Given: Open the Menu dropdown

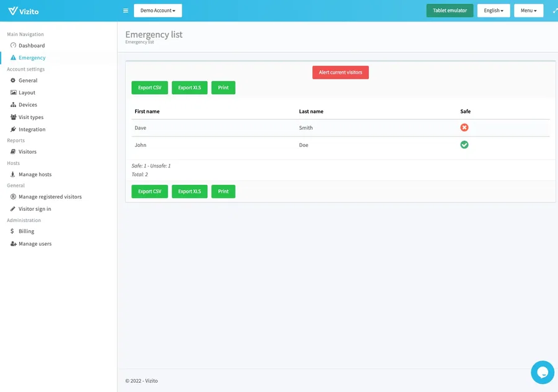Looking at the screenshot, I should point(528,11).
